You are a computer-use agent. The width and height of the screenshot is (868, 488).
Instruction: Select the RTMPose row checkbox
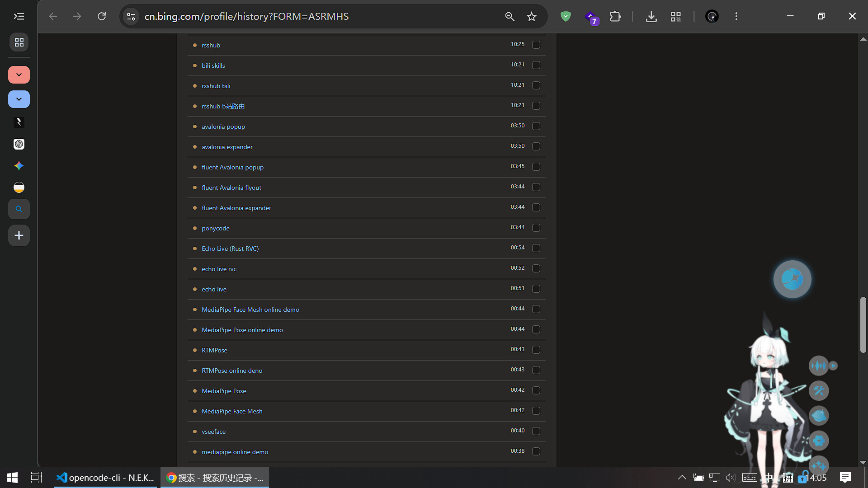click(536, 350)
